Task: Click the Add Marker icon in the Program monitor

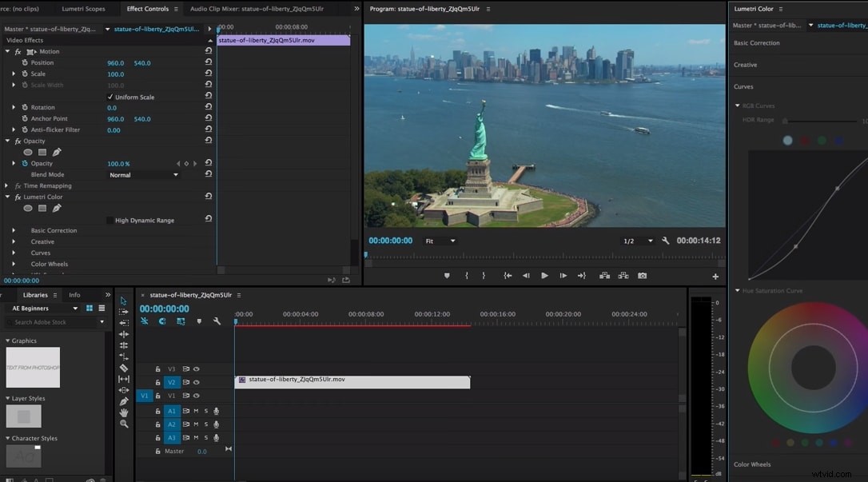Action: click(448, 274)
